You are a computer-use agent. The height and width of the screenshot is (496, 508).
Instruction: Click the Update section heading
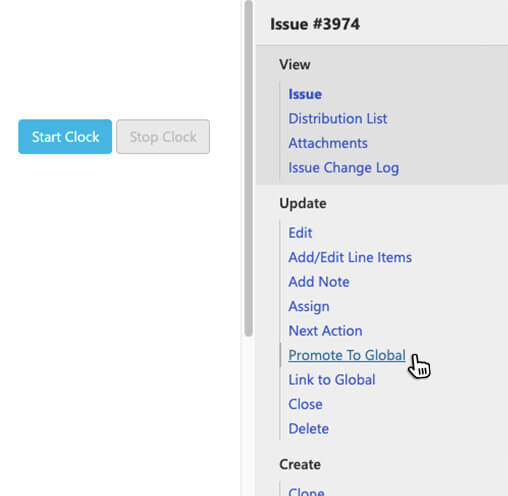click(303, 203)
